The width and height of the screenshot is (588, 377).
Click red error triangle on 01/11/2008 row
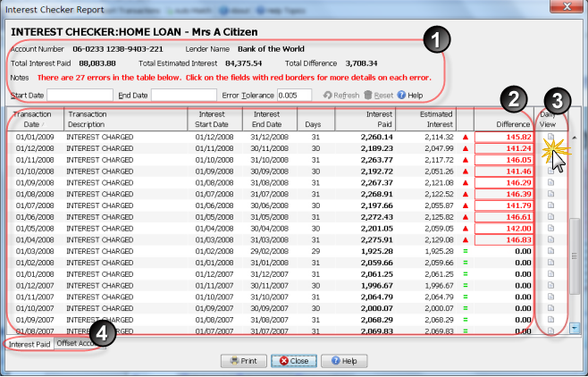[465, 159]
